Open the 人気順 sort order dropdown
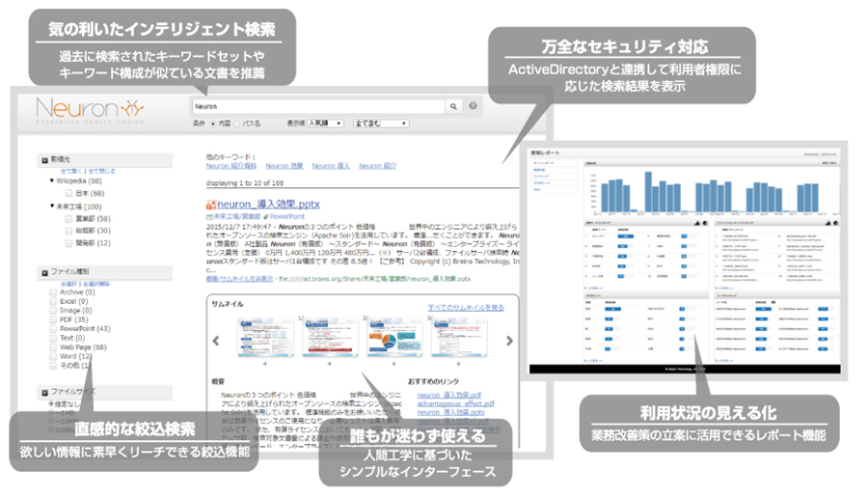The width and height of the screenshot is (868, 498). click(325, 123)
